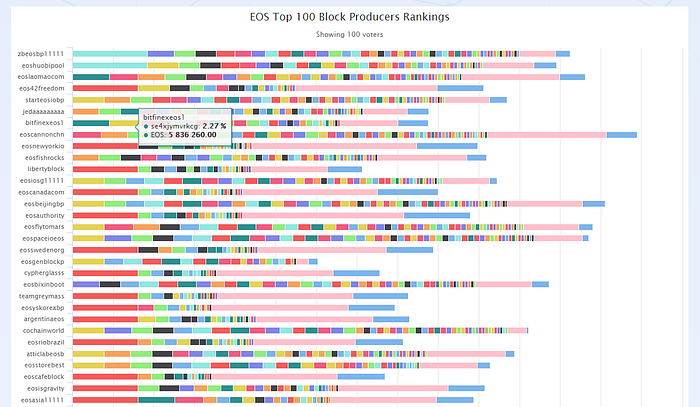This screenshot has width=700, height=407.
Task: Click the Showing 100 voters subtitle
Action: tap(350, 34)
